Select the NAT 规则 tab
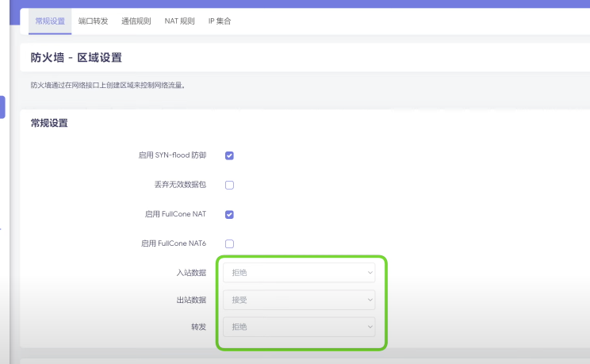The height and width of the screenshot is (364, 590). [x=179, y=21]
